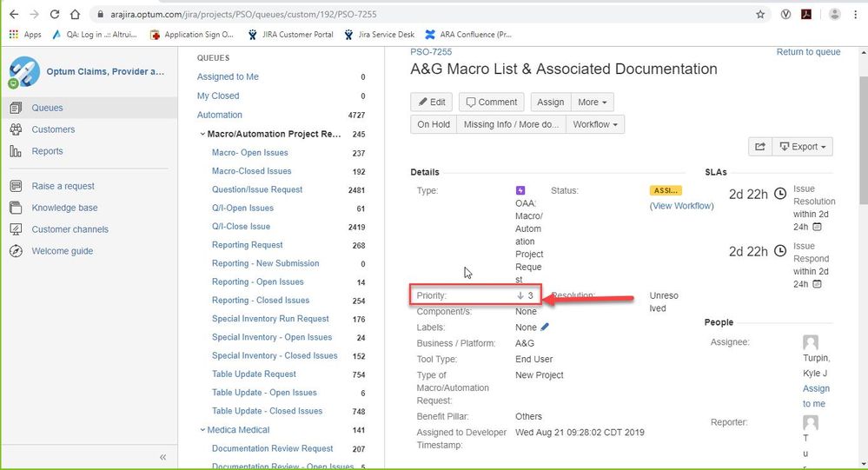Open the Jira Service Desk bookmark
Image resolution: width=868 pixels, height=470 pixels.
point(379,35)
